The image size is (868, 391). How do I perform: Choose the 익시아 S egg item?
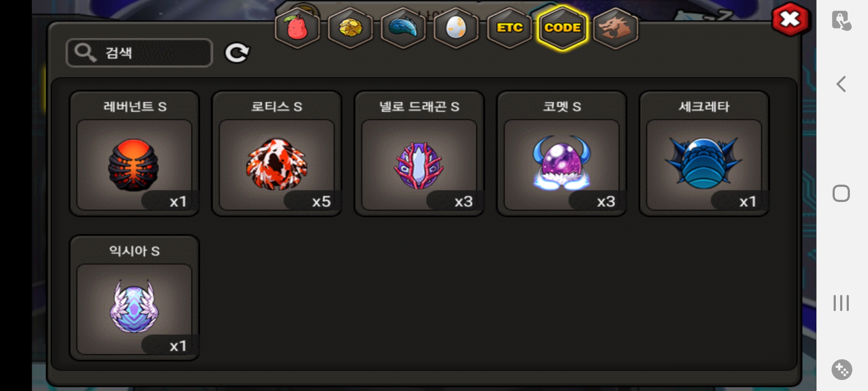click(x=134, y=298)
